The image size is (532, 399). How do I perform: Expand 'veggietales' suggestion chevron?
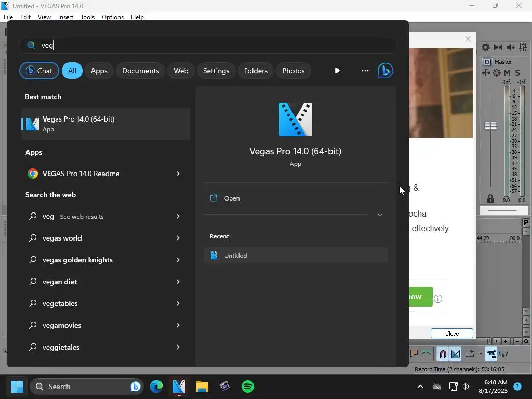[178, 347]
